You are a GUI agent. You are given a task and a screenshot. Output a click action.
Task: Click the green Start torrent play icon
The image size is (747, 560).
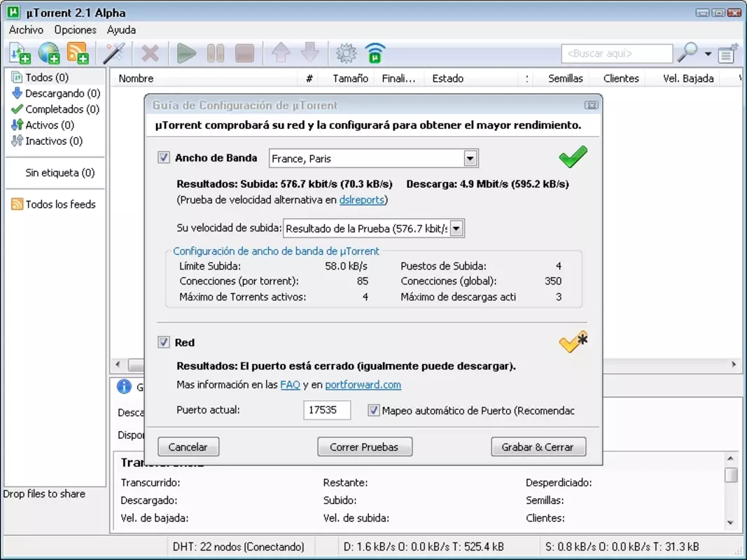pyautogui.click(x=186, y=53)
